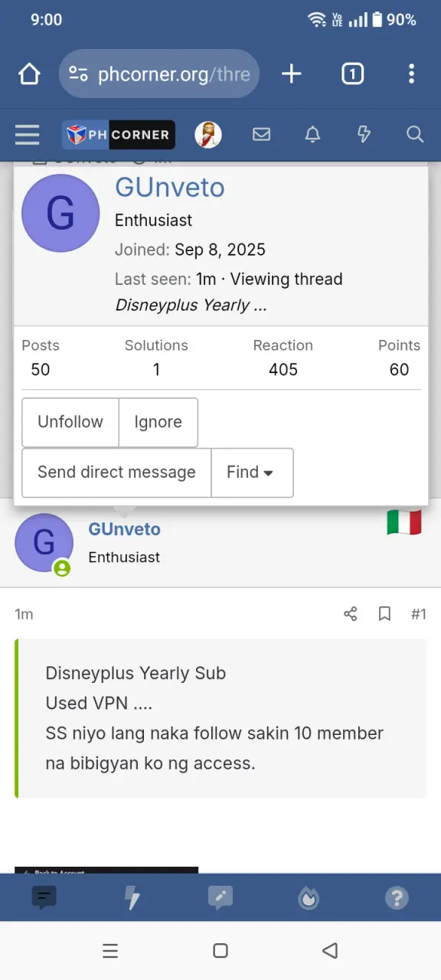This screenshot has width=441, height=980.
Task: Open the new post pencil bubble icon
Action: (220, 897)
